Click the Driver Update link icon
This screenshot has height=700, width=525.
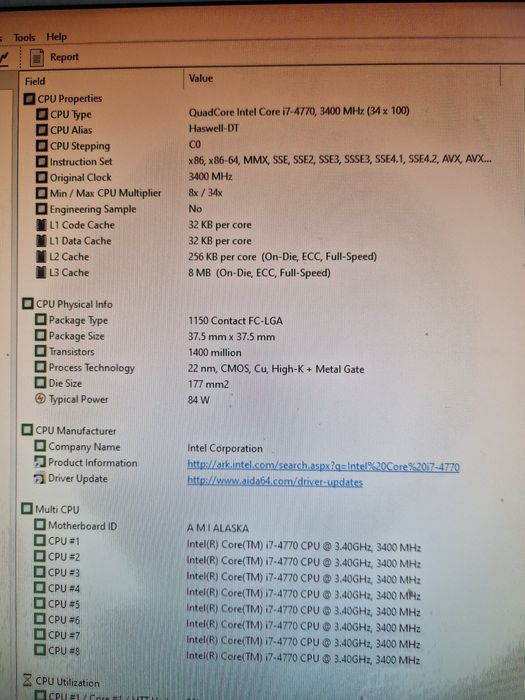pyautogui.click(x=40, y=479)
